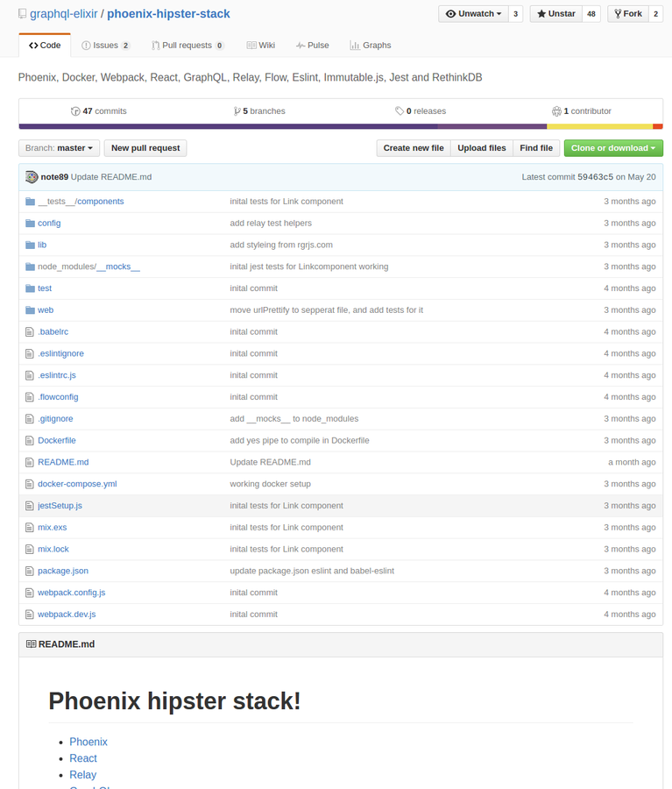Image resolution: width=672 pixels, height=789 pixels.
Task: Click the file icon for jestSetup.js
Action: 30,506
